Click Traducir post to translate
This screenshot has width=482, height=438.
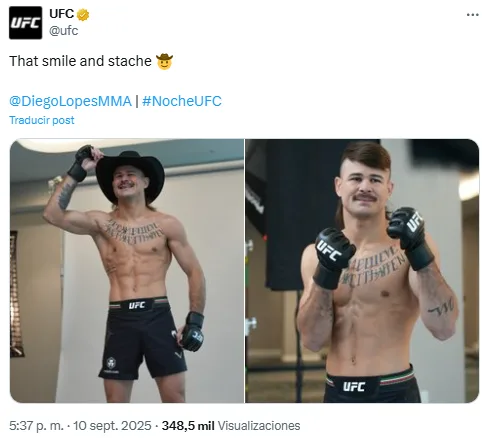(x=42, y=120)
